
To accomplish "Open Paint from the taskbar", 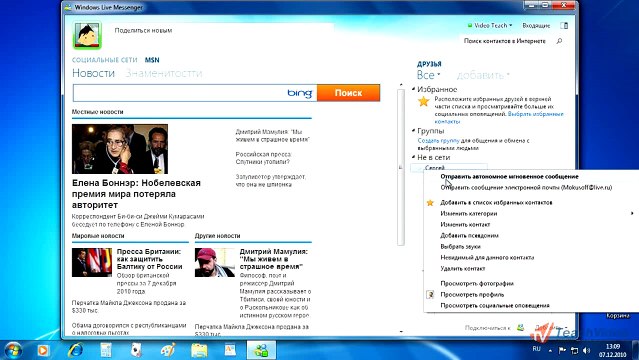I will point(167,350).
